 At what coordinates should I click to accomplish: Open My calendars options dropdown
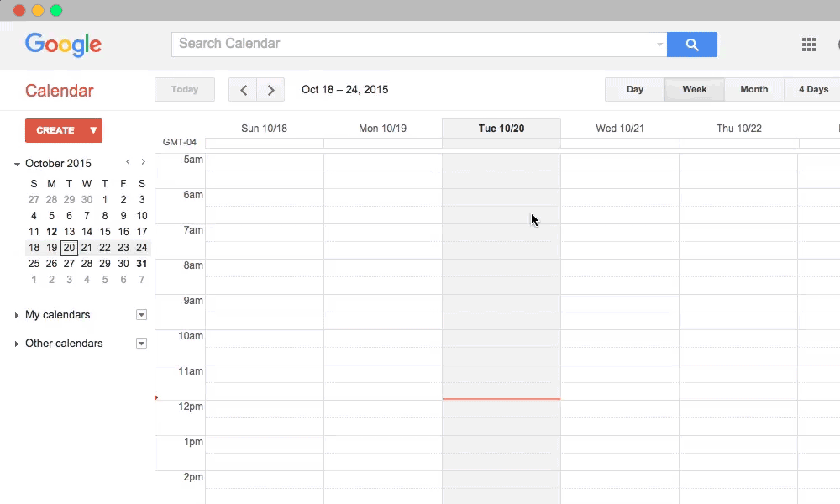pyautogui.click(x=141, y=315)
